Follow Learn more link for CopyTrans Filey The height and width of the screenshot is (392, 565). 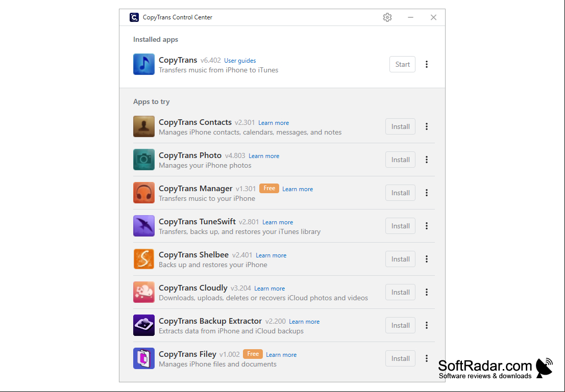click(281, 355)
